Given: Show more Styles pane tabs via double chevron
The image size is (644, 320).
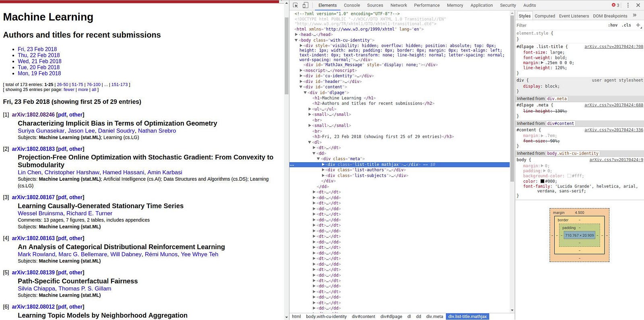Looking at the screenshot, I should pyautogui.click(x=635, y=15).
